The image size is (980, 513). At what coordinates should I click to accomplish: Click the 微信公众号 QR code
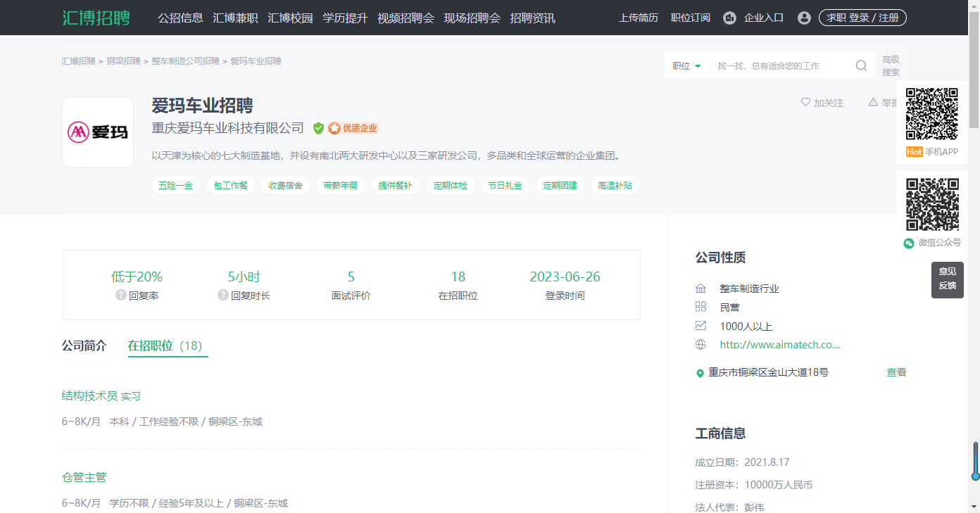[931, 204]
